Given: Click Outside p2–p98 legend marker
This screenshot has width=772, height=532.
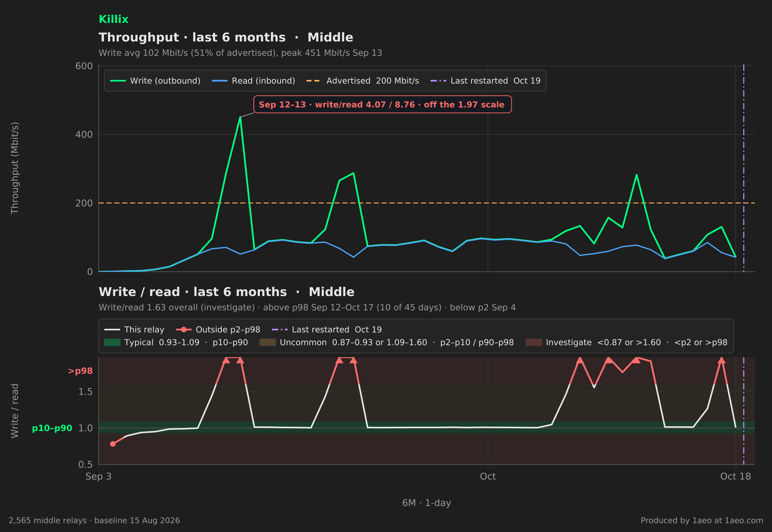Looking at the screenshot, I should 184,330.
